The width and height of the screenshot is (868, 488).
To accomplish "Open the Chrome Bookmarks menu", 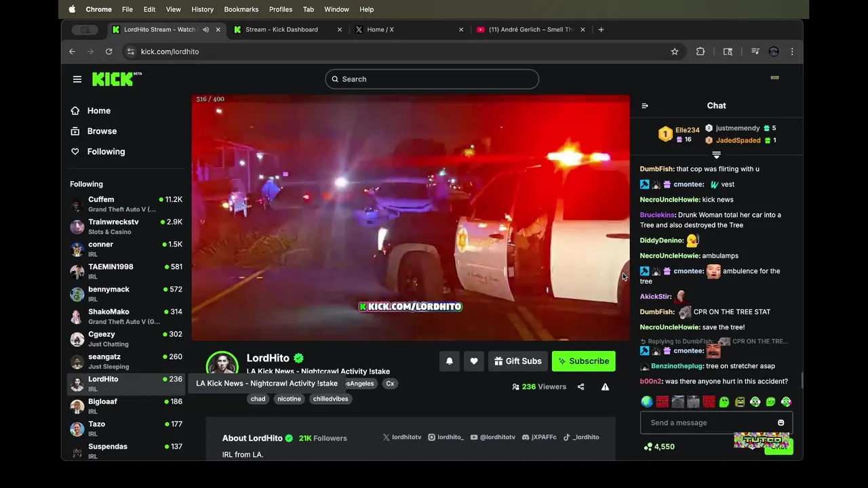I will [241, 9].
